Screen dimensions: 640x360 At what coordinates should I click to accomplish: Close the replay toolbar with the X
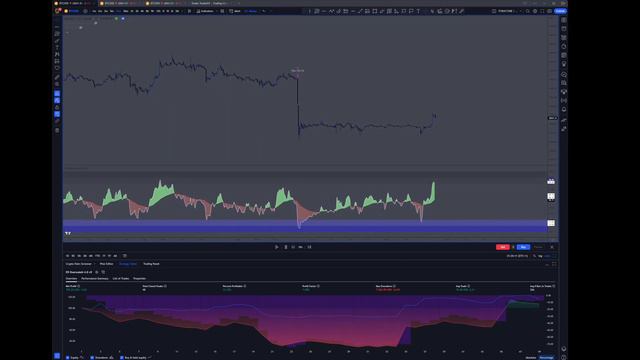point(552,247)
